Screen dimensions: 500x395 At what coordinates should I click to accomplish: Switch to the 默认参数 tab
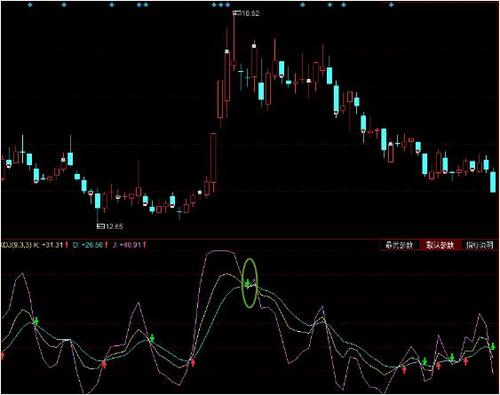(441, 245)
